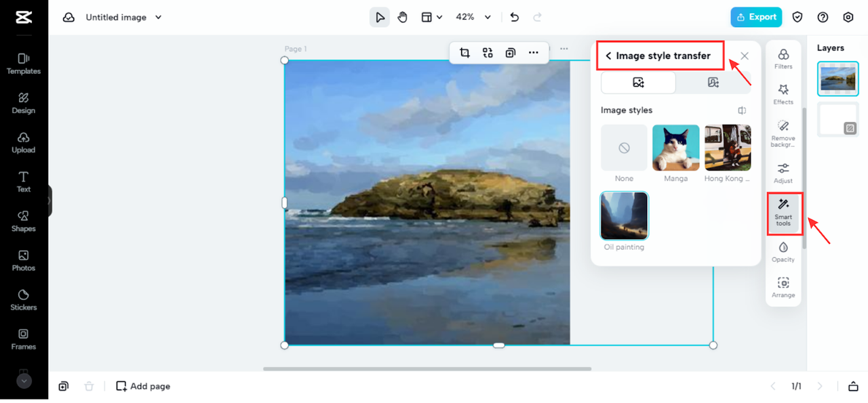Click the island painting on canvas
The image size is (868, 403).
(427, 203)
